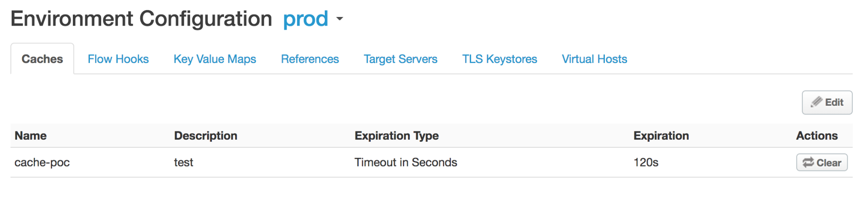Open the prod environment dropdown
The height and width of the screenshot is (224, 868).
point(306,19)
